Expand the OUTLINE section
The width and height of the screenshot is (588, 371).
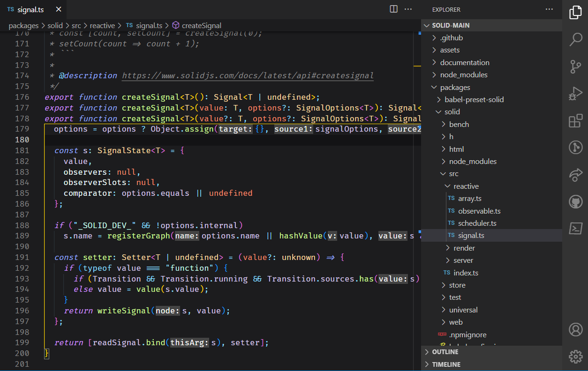pyautogui.click(x=491, y=352)
